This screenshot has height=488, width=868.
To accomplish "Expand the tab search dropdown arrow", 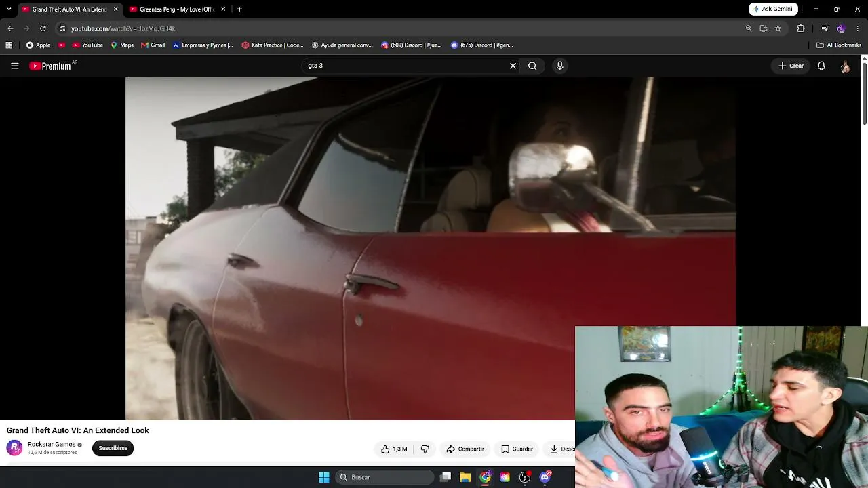I will (9, 9).
